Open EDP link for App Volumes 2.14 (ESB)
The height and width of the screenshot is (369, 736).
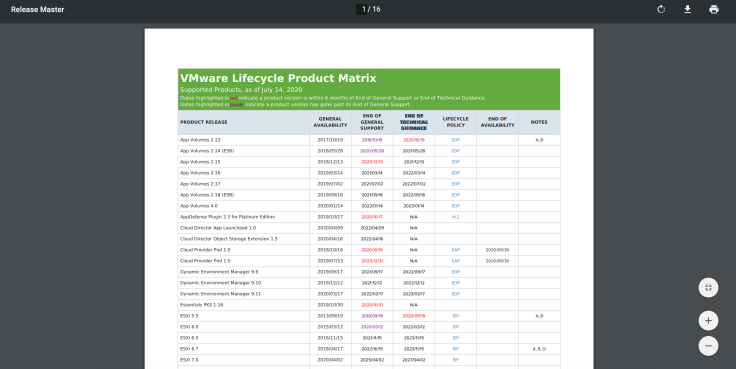(x=455, y=151)
